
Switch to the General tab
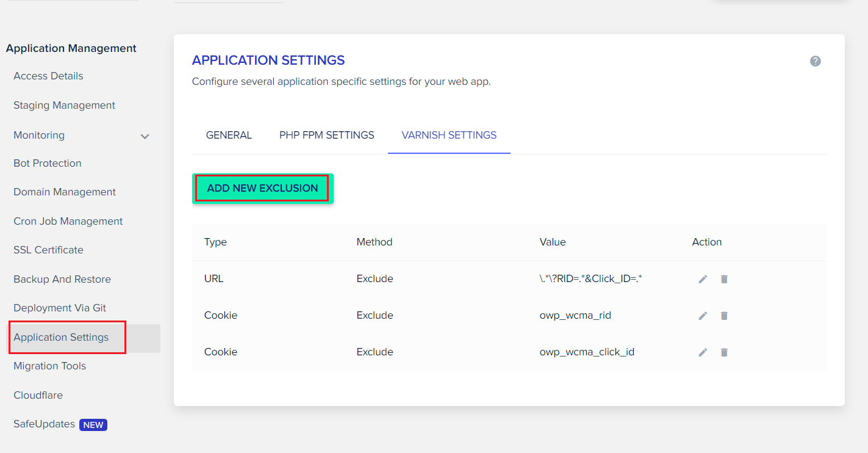(x=229, y=135)
